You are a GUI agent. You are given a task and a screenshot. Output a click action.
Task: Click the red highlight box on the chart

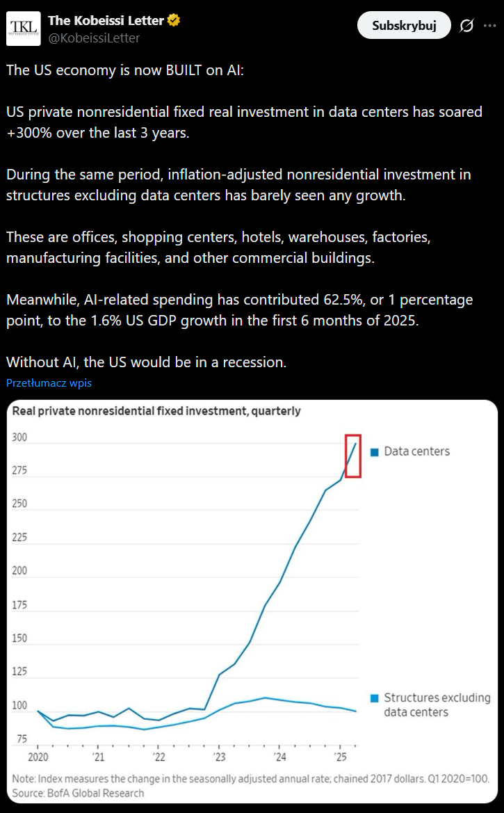click(x=353, y=456)
